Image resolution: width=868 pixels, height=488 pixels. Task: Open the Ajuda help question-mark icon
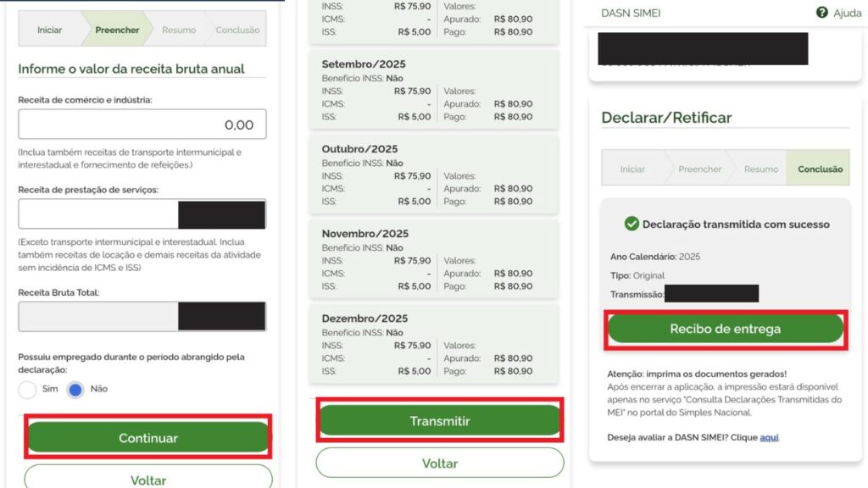pos(821,13)
